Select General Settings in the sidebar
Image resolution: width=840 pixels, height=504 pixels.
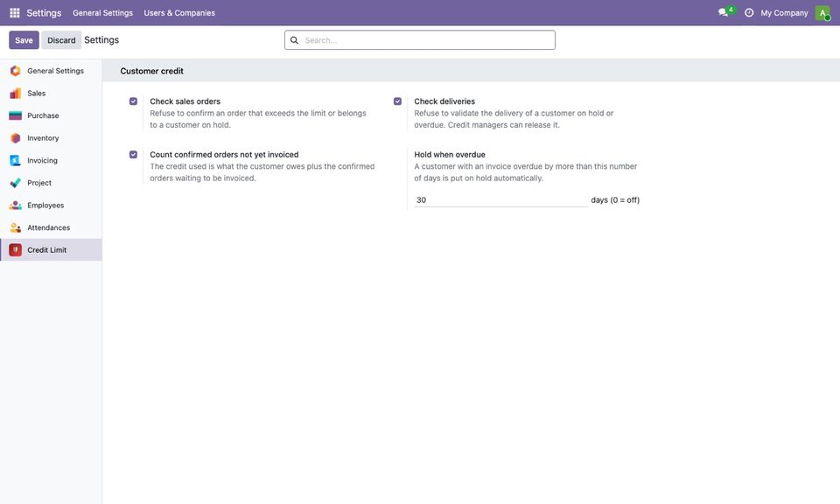[x=51, y=71]
